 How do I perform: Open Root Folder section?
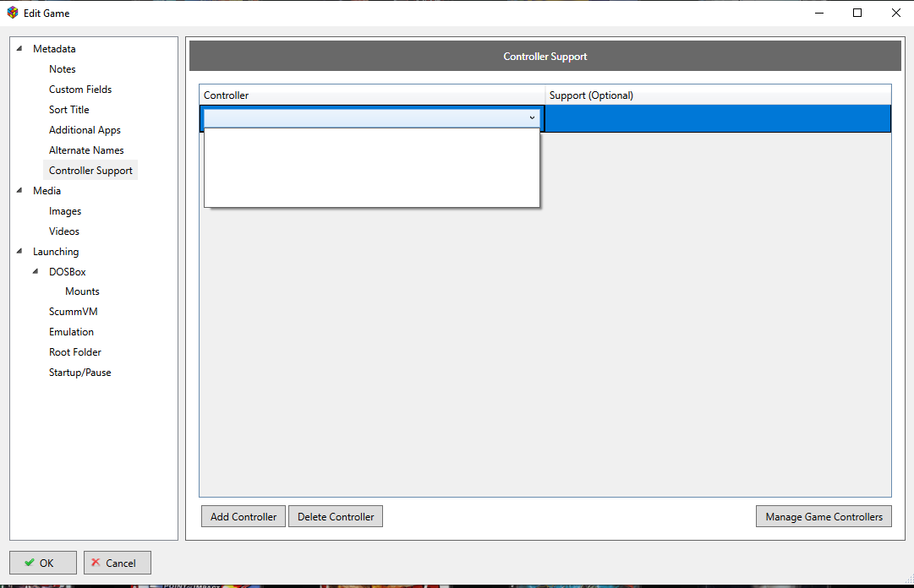[74, 352]
